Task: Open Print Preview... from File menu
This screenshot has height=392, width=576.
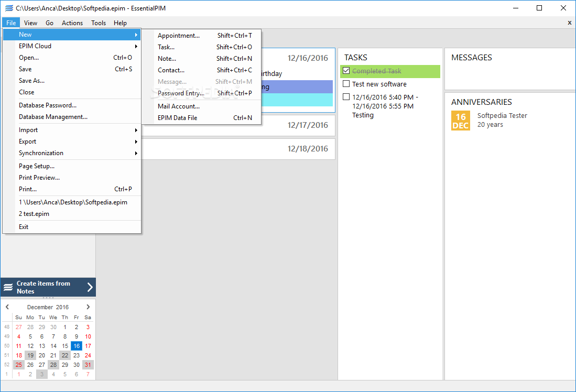Action: [x=72, y=178]
